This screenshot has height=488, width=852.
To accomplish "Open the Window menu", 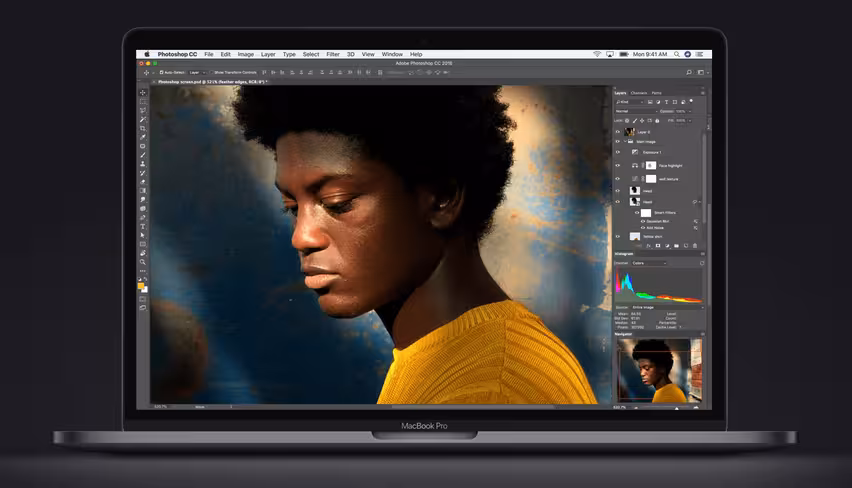I will coord(392,54).
